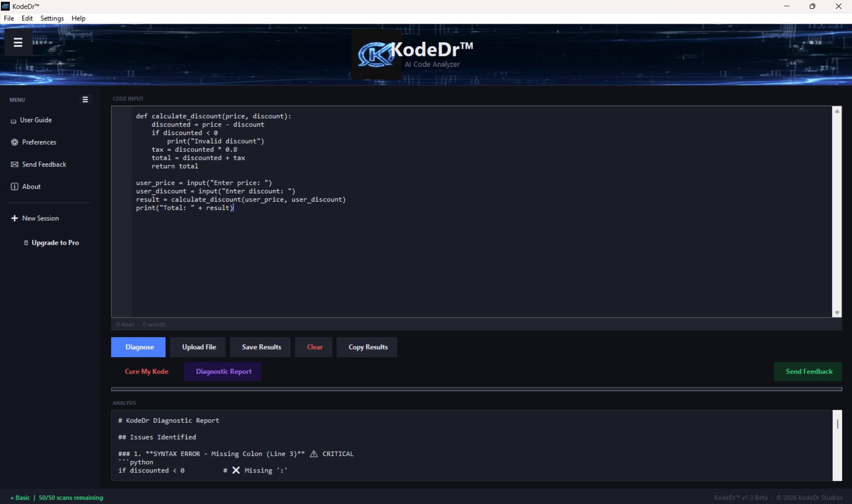852x504 pixels.
Task: Click the 'KodeDr™ v1.3 Beta' footer text
Action: 741,497
